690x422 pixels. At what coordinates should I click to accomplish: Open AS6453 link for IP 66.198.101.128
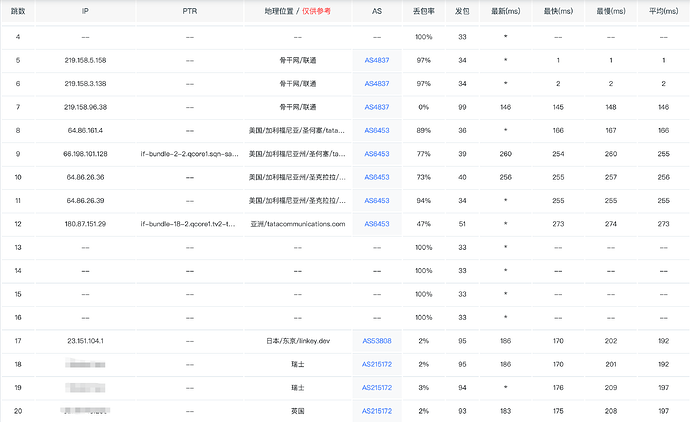[x=377, y=154]
